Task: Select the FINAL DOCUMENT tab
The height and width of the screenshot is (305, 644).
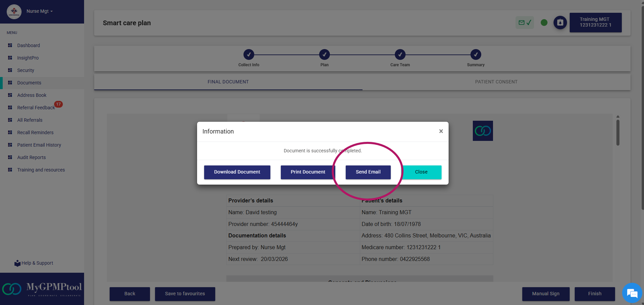Action: pyautogui.click(x=228, y=82)
